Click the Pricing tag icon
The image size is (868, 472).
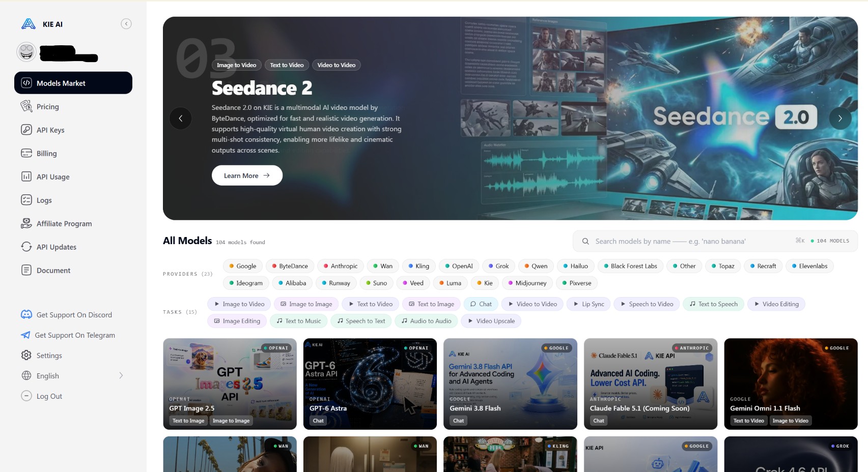(26, 106)
